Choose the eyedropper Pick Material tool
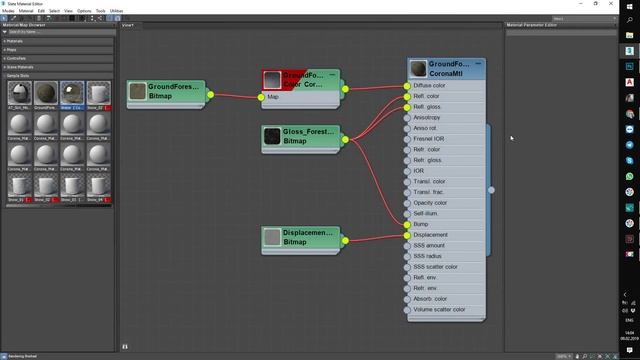The width and height of the screenshot is (640, 360). [13, 18]
